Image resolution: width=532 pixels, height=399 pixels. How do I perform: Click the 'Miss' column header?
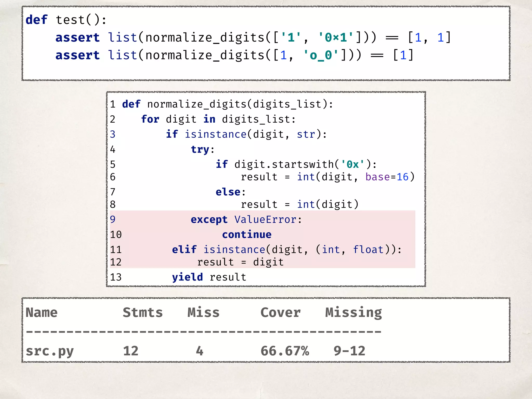click(204, 312)
